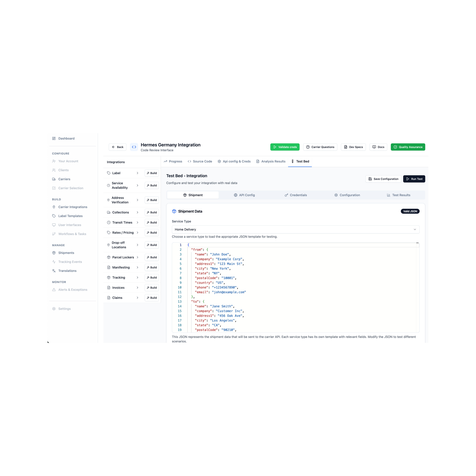Expand the Claims chevron
This screenshot has width=476, height=476.
coord(137,298)
